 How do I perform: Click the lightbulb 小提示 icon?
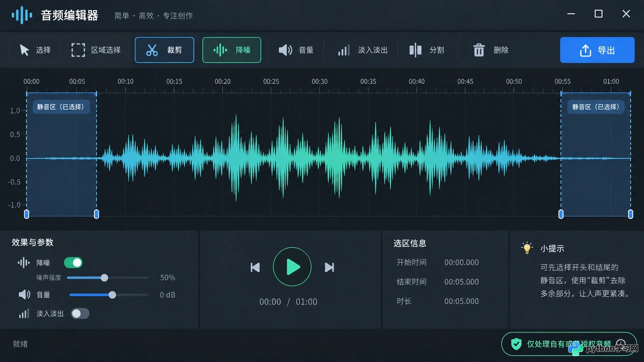[527, 248]
